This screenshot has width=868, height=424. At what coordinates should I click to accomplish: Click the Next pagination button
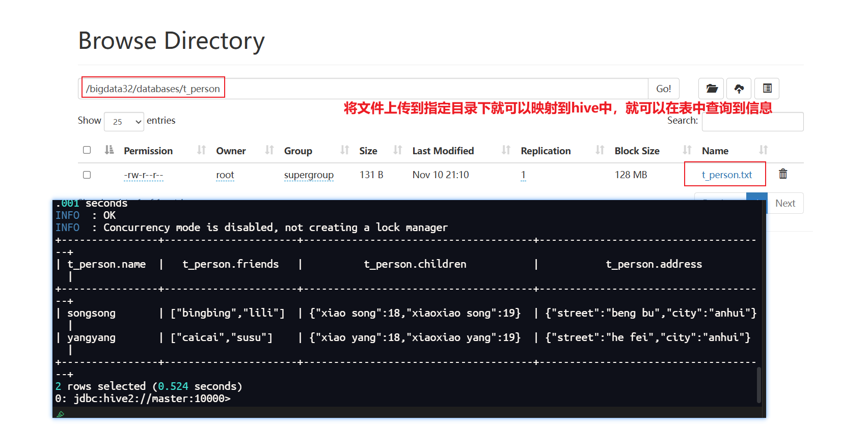pyautogui.click(x=785, y=203)
